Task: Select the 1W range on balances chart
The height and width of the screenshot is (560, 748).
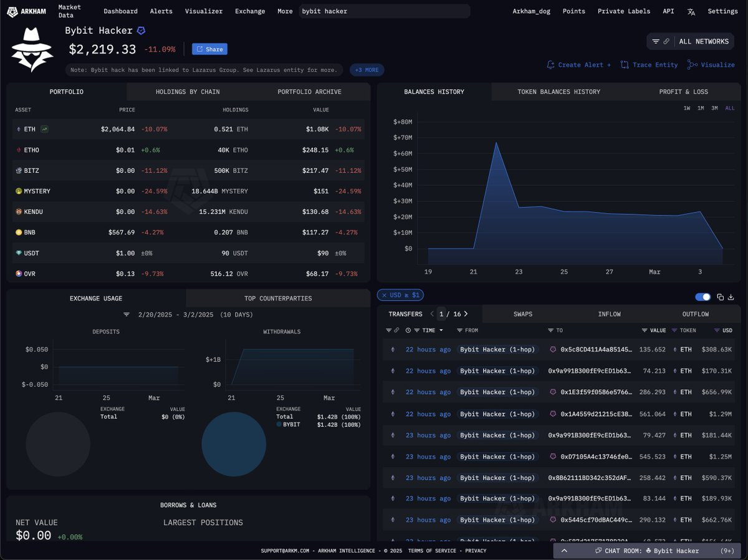Action: (x=686, y=108)
